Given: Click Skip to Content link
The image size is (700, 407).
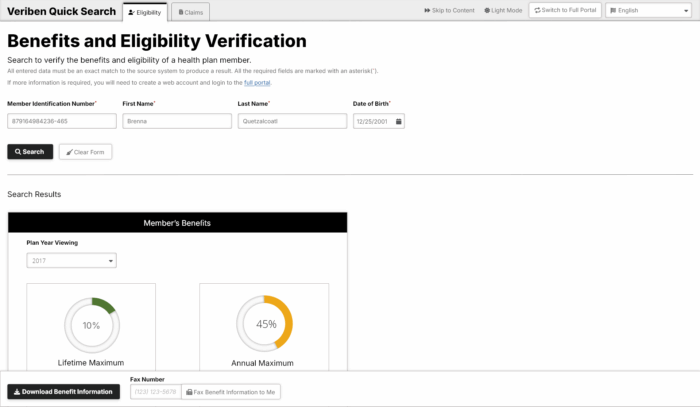Looking at the screenshot, I should [449, 10].
